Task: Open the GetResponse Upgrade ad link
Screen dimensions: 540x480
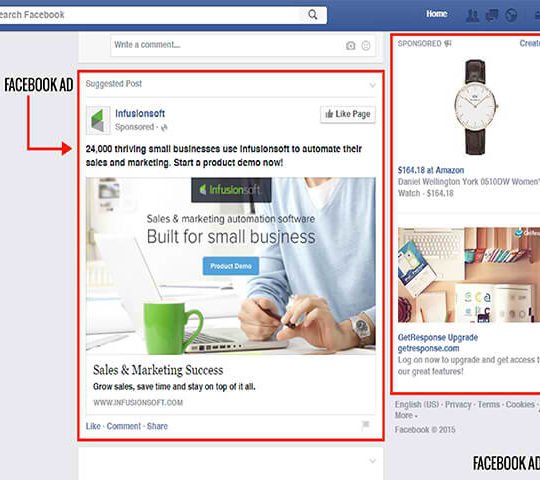Action: pyautogui.click(x=438, y=337)
